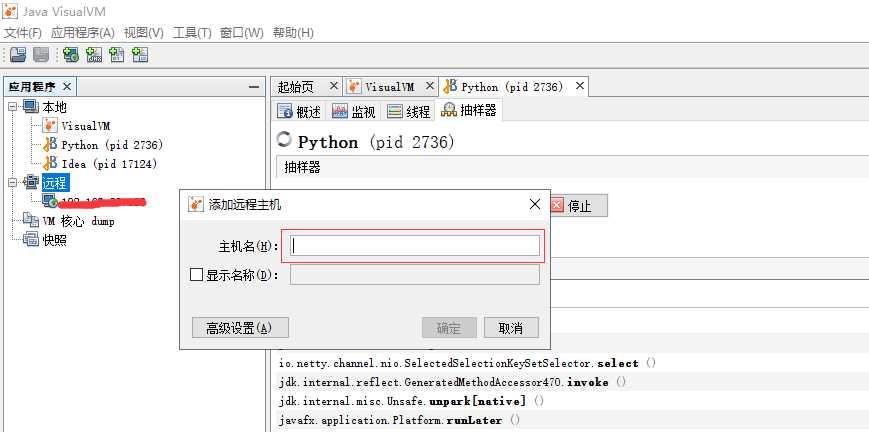The width and height of the screenshot is (869, 432).
Task: Close the Python (pid 2736) tab
Action: (x=580, y=86)
